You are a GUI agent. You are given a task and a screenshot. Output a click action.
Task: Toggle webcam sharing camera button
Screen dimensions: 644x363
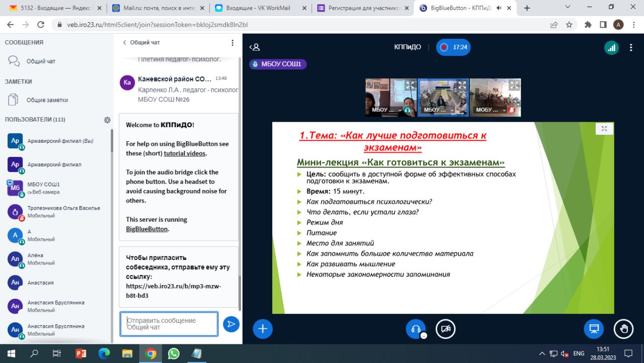[445, 329]
